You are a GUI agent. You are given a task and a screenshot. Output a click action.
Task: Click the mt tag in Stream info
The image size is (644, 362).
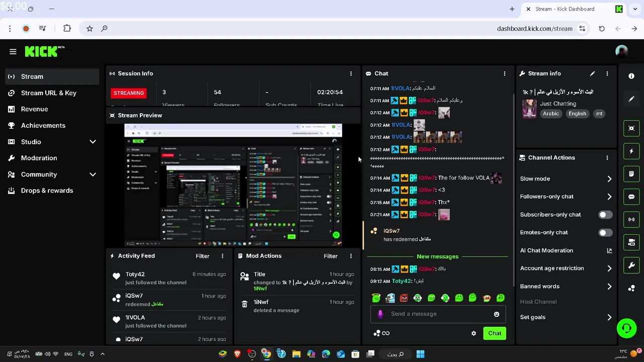599,114
